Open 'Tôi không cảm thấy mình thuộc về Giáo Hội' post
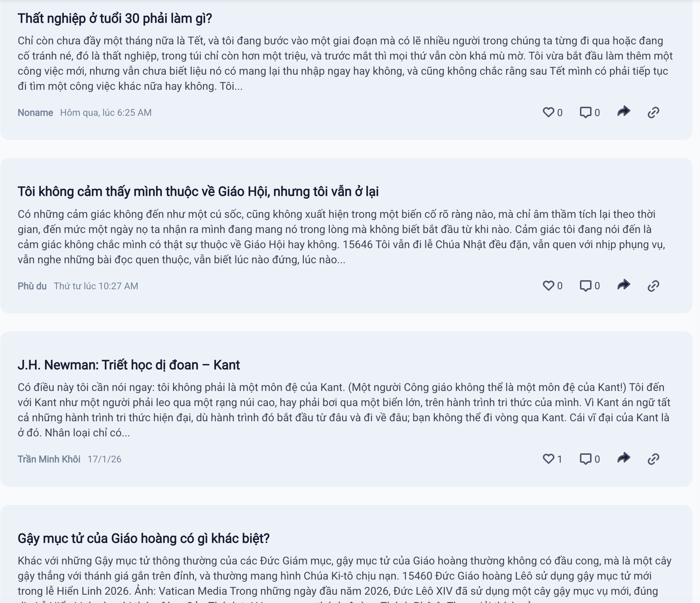This screenshot has width=700, height=603. click(x=198, y=192)
